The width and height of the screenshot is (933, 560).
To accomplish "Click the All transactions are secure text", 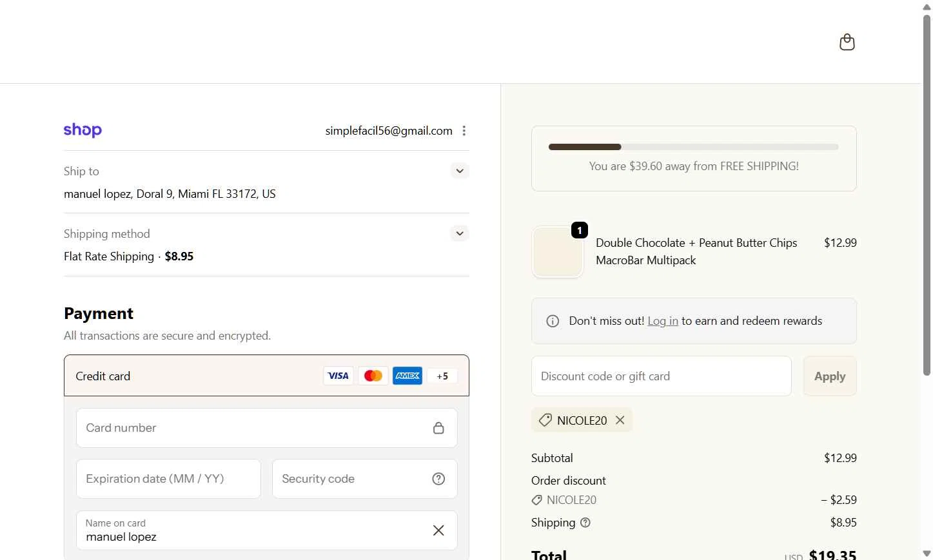I will (x=167, y=336).
